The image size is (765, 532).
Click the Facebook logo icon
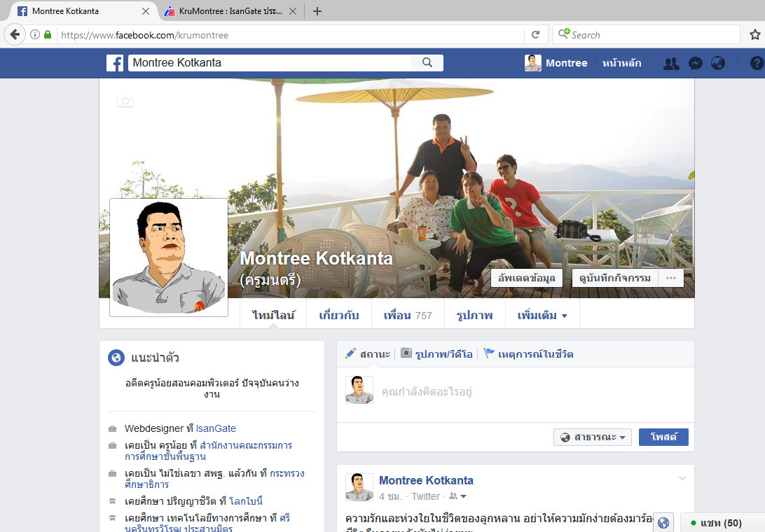[x=115, y=63]
